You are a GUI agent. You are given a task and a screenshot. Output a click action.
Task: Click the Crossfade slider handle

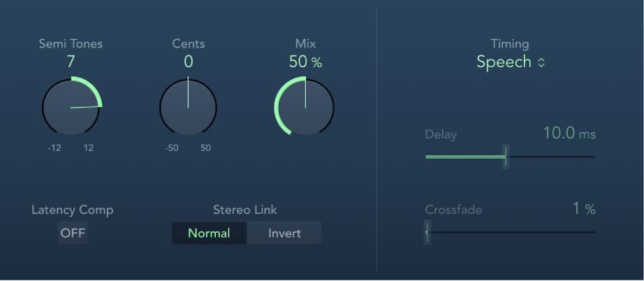[x=427, y=232]
